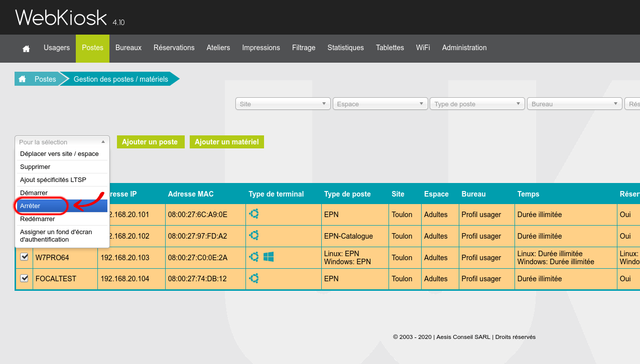Uncheck the W7PRO64 checkbox
Screen dimensions: 640x364
coord(24,257)
